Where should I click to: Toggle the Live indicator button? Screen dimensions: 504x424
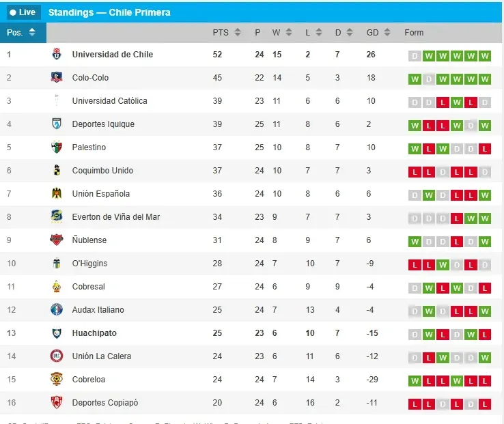tap(23, 12)
